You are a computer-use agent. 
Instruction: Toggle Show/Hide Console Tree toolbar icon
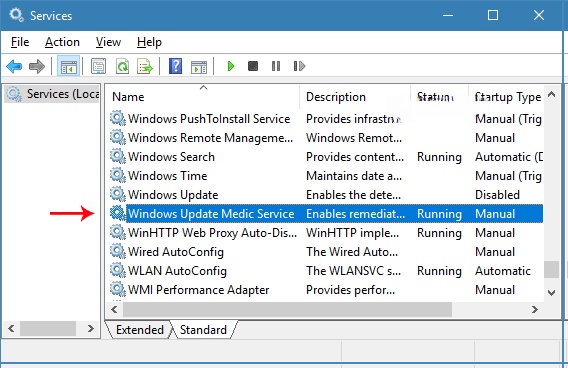(68, 66)
